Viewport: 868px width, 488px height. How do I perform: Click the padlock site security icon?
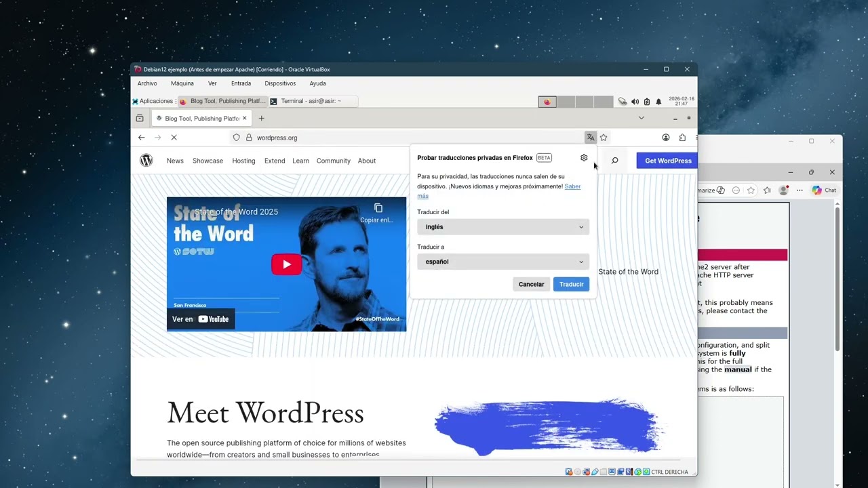tap(249, 138)
